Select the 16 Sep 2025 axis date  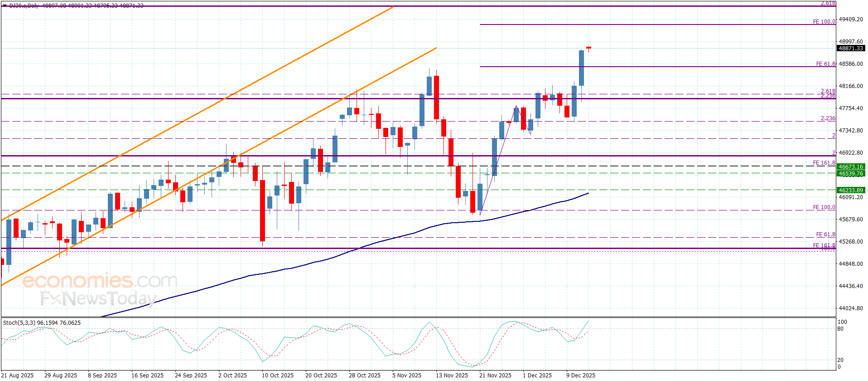[x=147, y=375]
